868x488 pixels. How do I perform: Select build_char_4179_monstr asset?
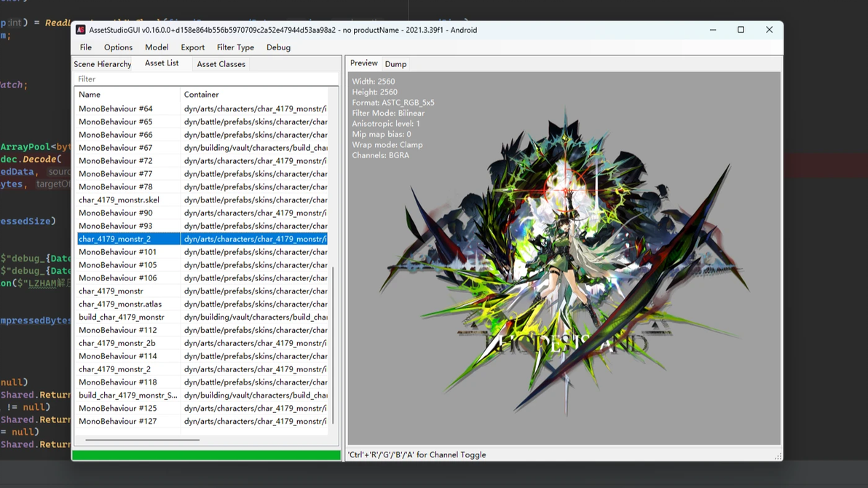pos(202,317)
